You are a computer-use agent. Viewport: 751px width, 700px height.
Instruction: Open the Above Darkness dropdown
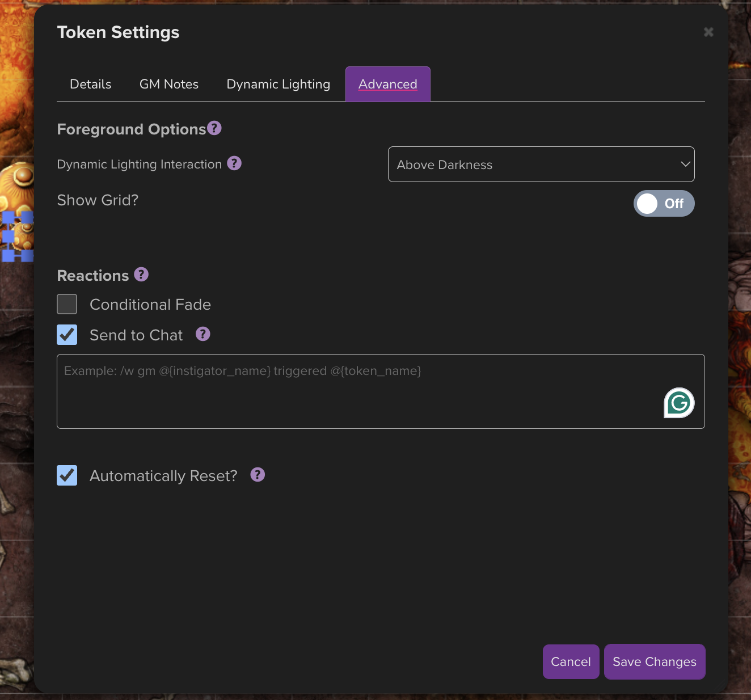541,165
